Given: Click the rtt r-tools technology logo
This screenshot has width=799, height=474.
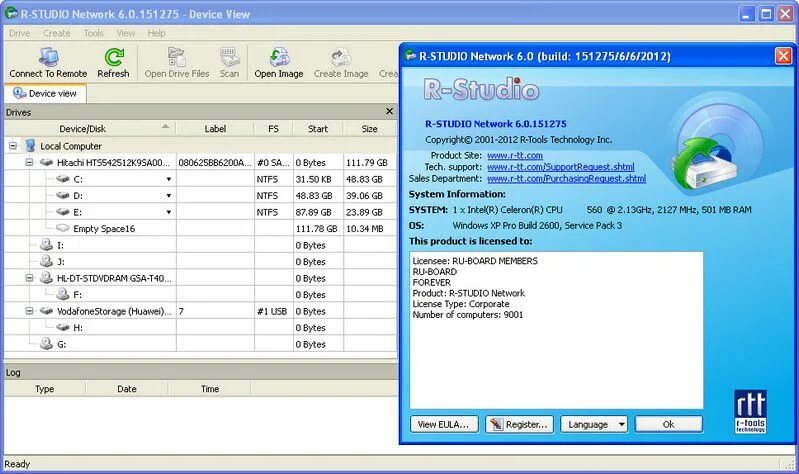Looking at the screenshot, I should point(750,412).
